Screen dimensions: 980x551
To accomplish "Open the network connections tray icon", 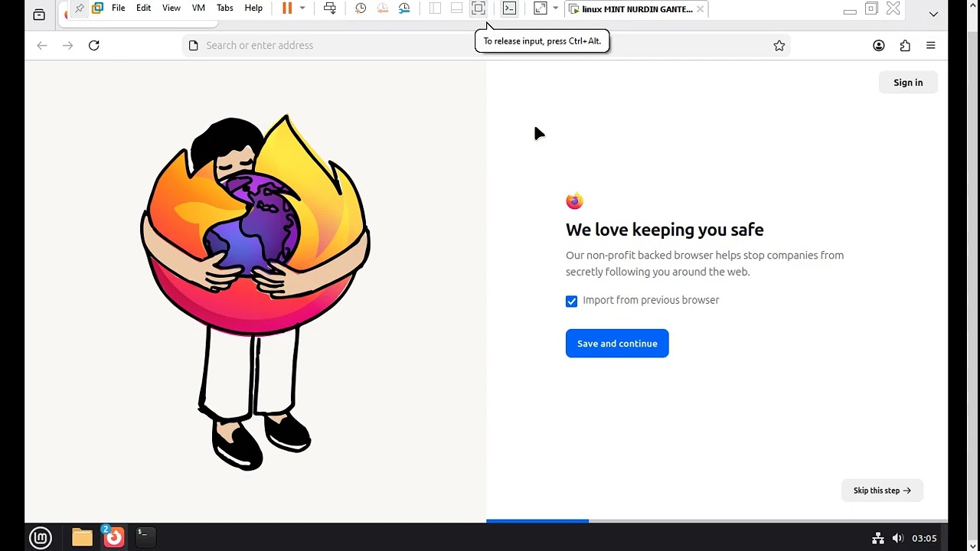I will [878, 538].
